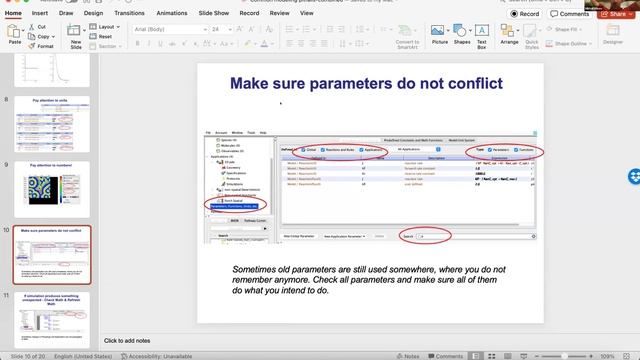
Task: Expand the Shape Outline dropdown
Action: click(590, 43)
